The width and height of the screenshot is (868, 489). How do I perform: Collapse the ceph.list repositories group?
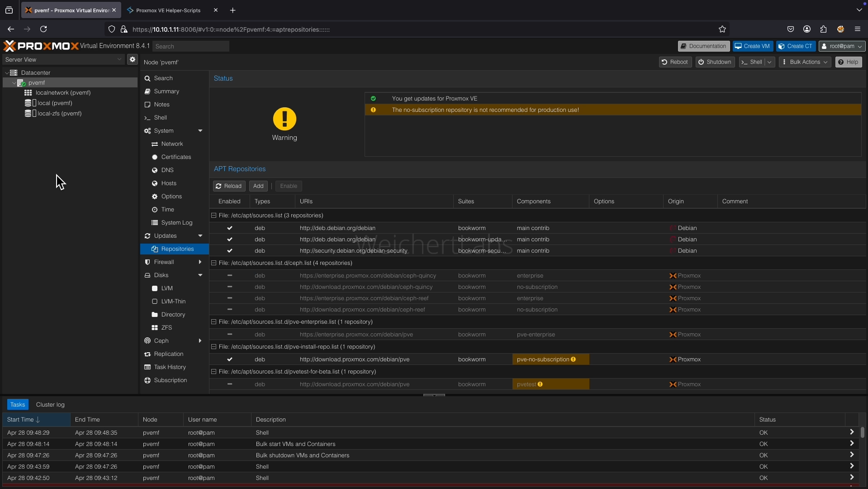point(214,263)
